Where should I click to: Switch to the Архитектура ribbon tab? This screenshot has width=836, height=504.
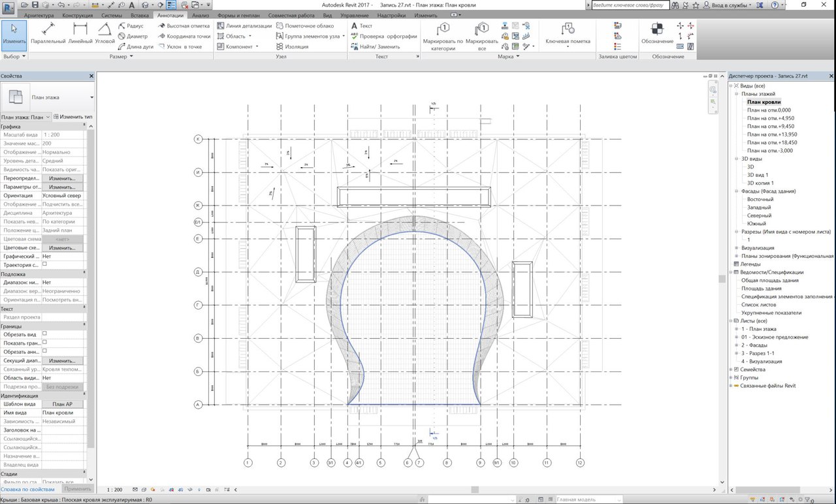click(x=39, y=15)
